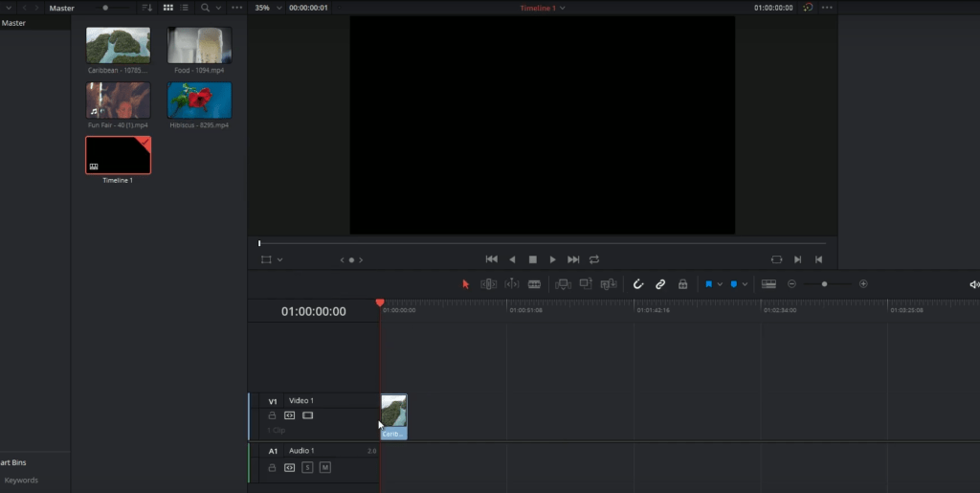The image size is (980, 493).
Task: Open the flag color dropdown arrow
Action: tap(720, 284)
